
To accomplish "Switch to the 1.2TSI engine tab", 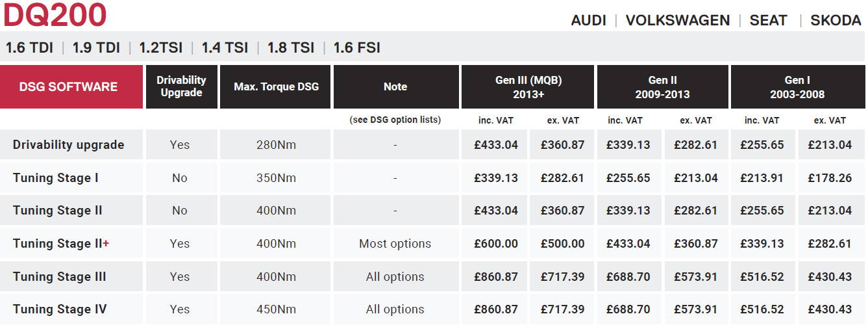I will click(x=160, y=47).
